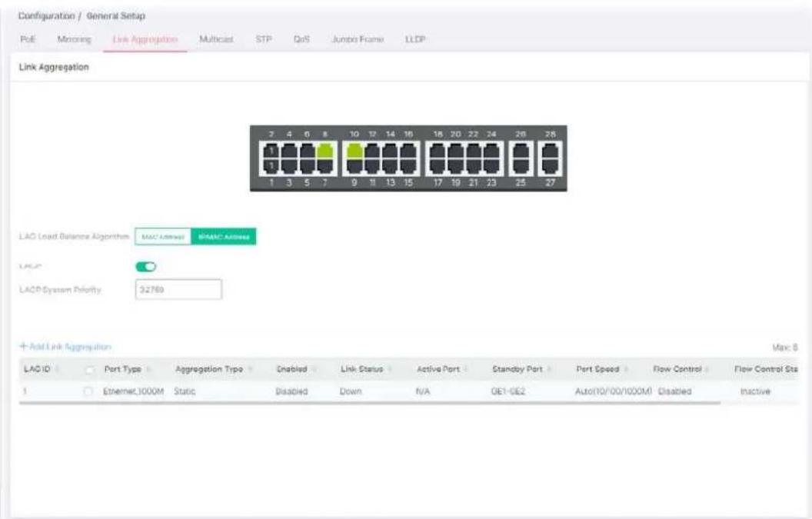This screenshot has width=812, height=519.
Task: Sort table by Active Port column
Action: [x=466, y=369]
